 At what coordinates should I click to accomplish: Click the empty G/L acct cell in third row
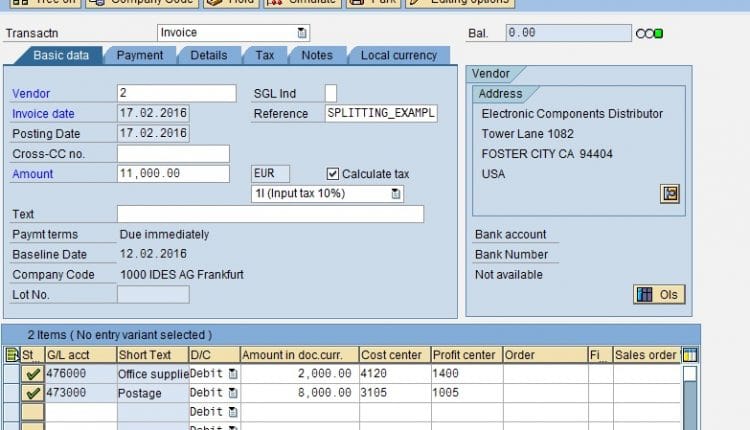(x=81, y=412)
